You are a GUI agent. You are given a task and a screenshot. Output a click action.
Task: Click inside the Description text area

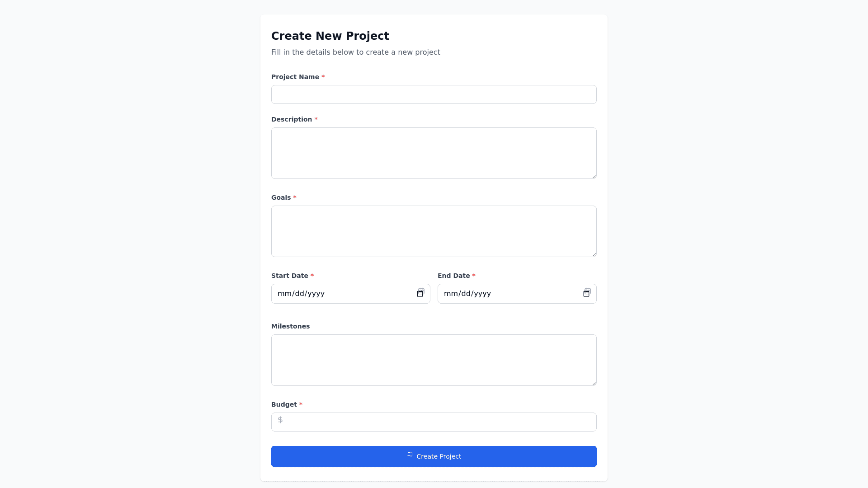(434, 153)
